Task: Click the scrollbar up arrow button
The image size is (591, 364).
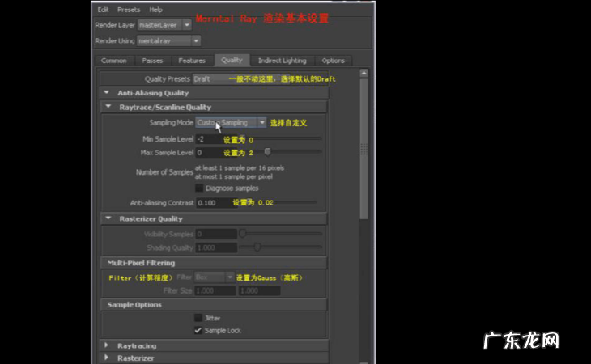Action: (x=364, y=74)
